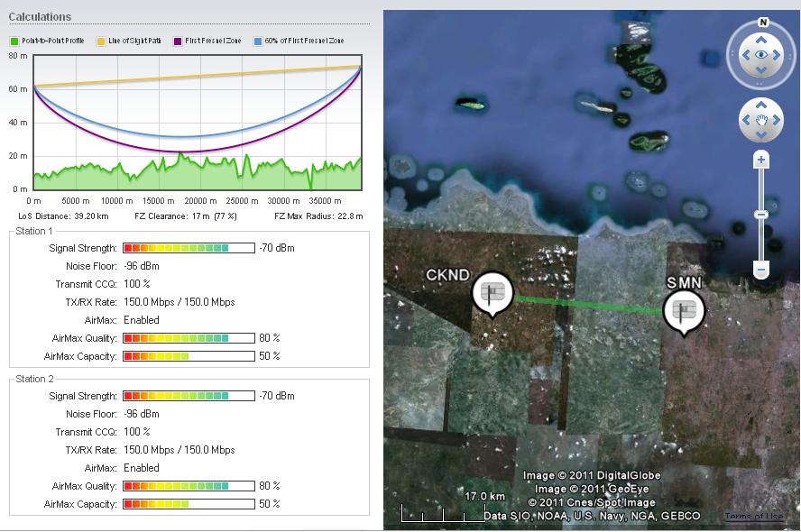Pan map up using hand control arrow

[x=761, y=105]
